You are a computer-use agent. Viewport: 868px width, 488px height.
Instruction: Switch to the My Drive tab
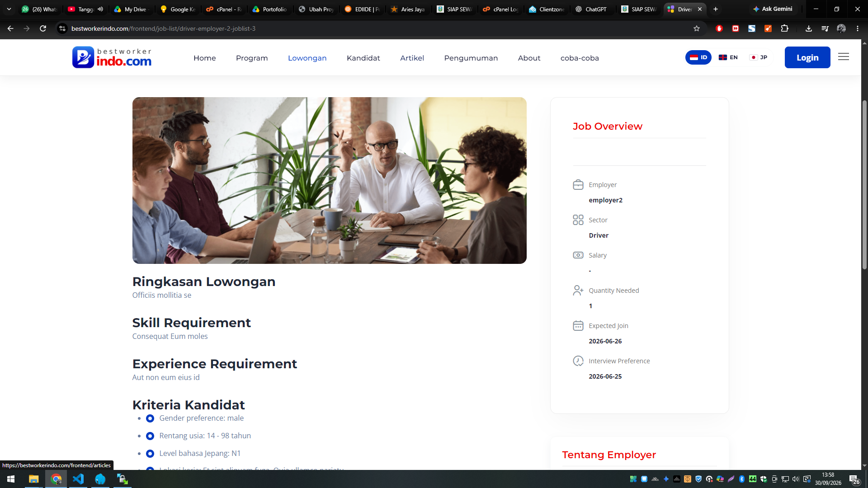pos(132,9)
